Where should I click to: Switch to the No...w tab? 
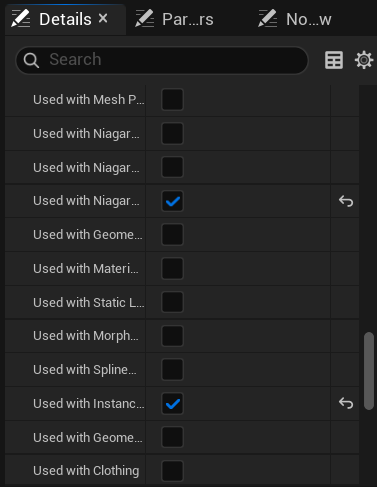pos(296,19)
